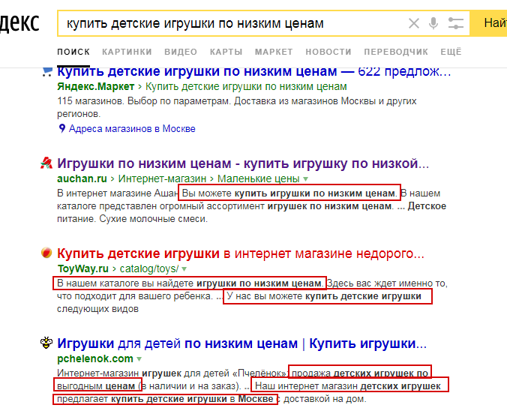Open Адреса магазинов в Москве link

click(132, 129)
